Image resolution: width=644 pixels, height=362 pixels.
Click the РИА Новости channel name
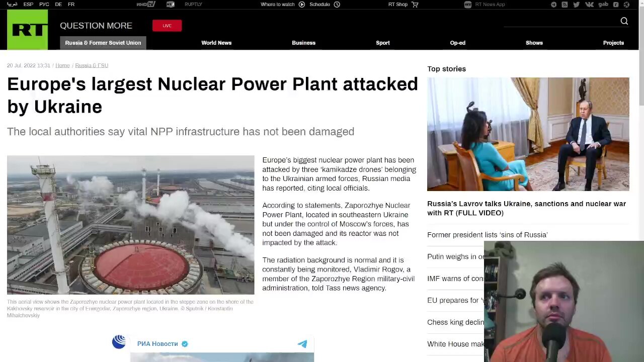(x=157, y=344)
